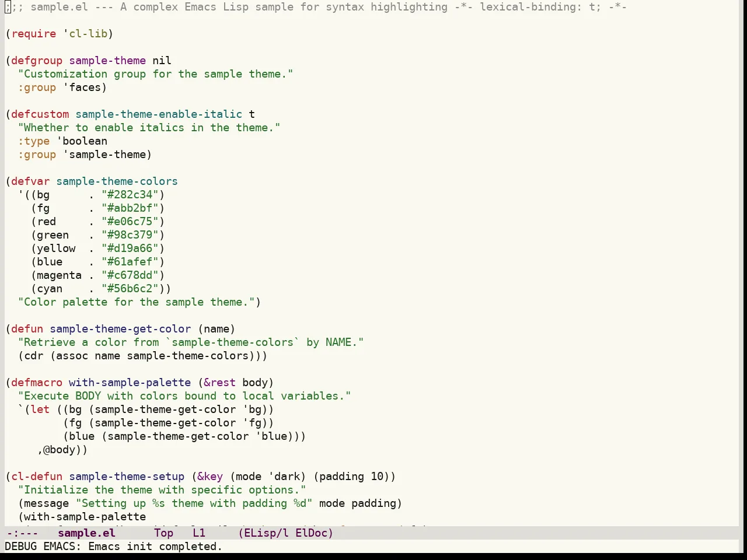Click the string "Customization group for the sample theme."

pos(156,74)
